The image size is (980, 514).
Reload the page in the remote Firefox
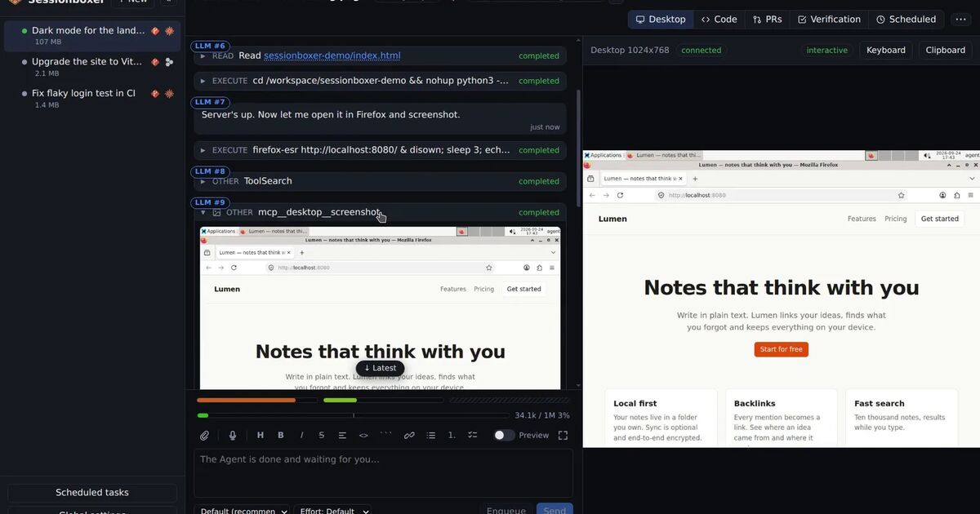[x=620, y=195]
